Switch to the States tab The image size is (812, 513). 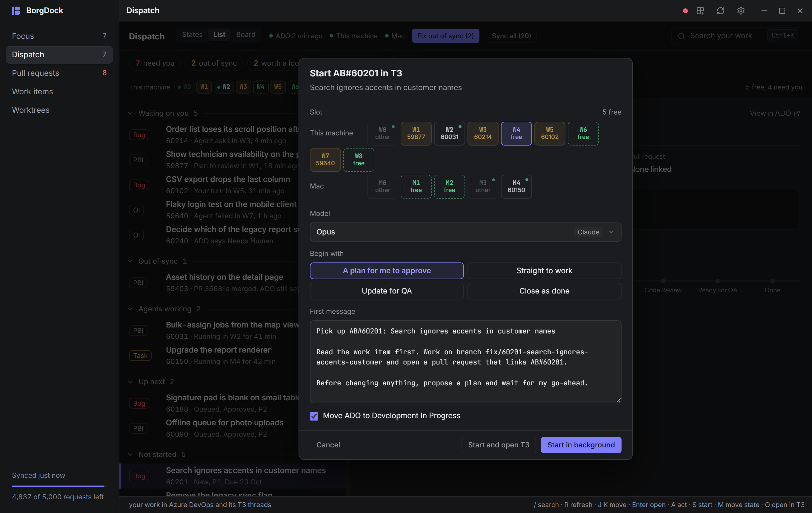192,35
